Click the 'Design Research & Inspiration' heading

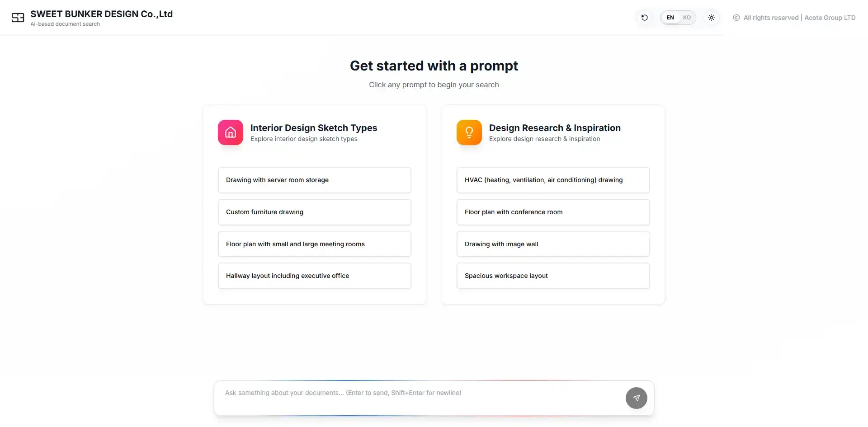point(555,127)
